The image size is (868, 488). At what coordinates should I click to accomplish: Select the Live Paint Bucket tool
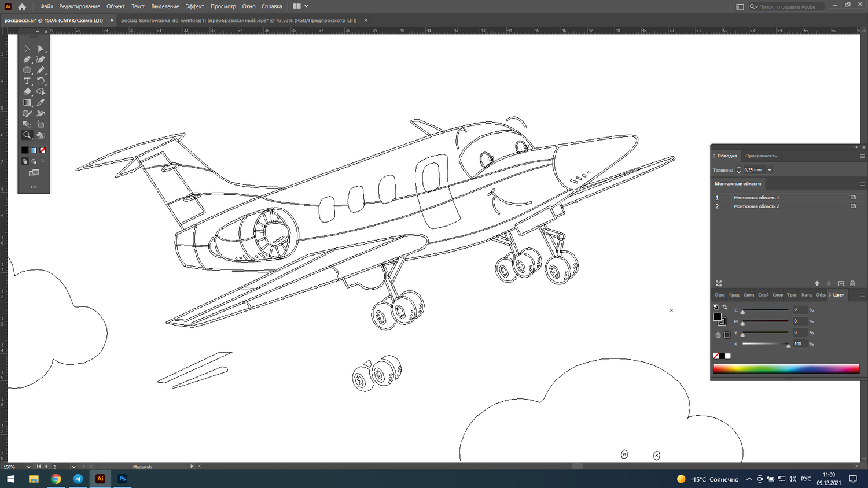click(41, 135)
